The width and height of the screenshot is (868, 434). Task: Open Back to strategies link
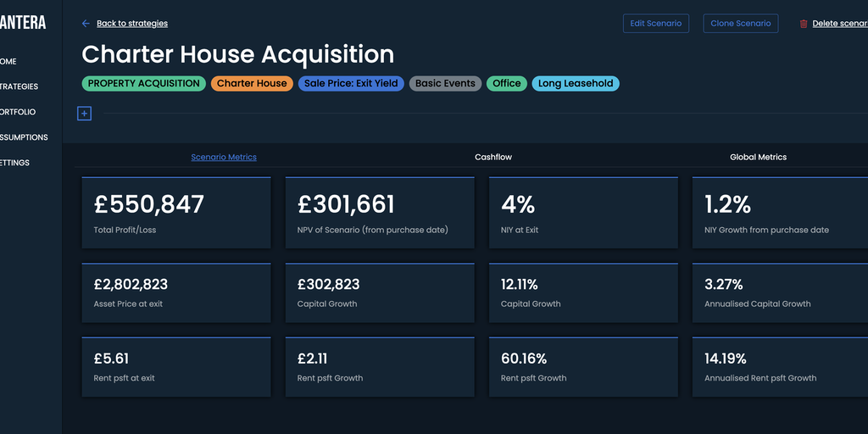point(132,24)
